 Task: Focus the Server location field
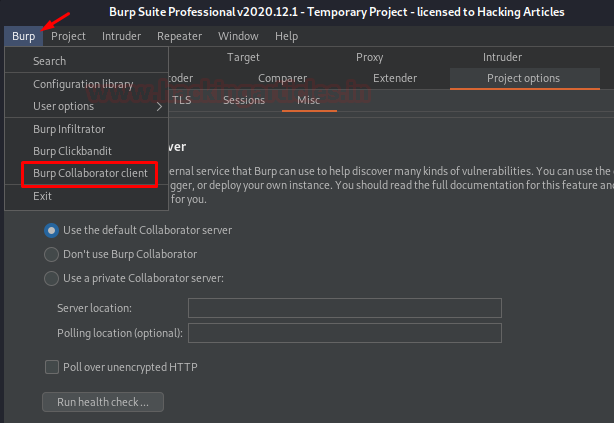tap(345, 308)
